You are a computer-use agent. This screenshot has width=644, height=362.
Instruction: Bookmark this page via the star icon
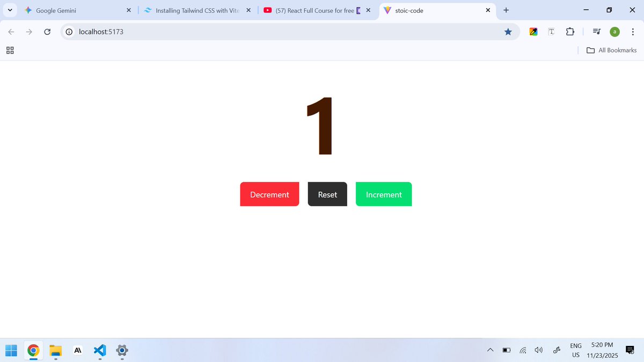point(508,32)
